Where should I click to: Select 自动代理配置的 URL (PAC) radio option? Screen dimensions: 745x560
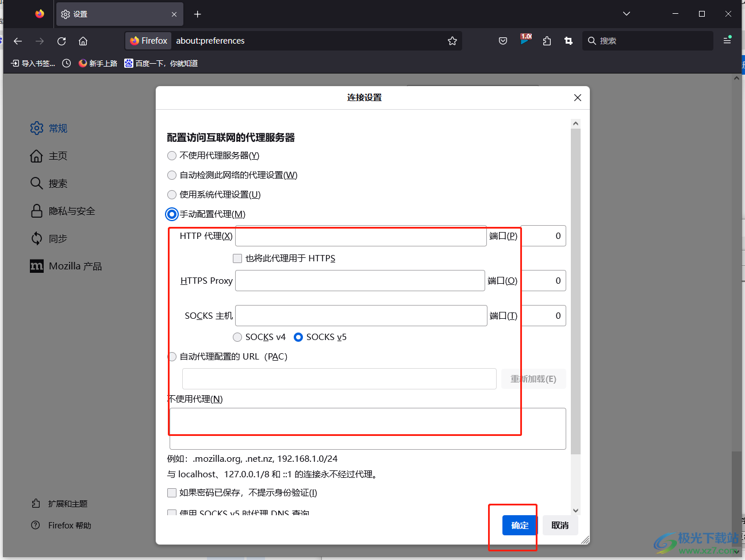click(172, 357)
